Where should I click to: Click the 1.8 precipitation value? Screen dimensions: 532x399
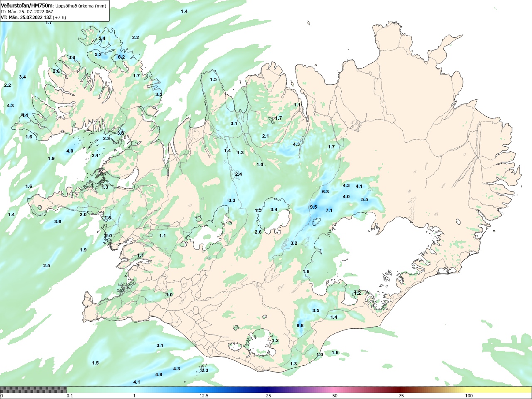pyautogui.click(x=108, y=218)
